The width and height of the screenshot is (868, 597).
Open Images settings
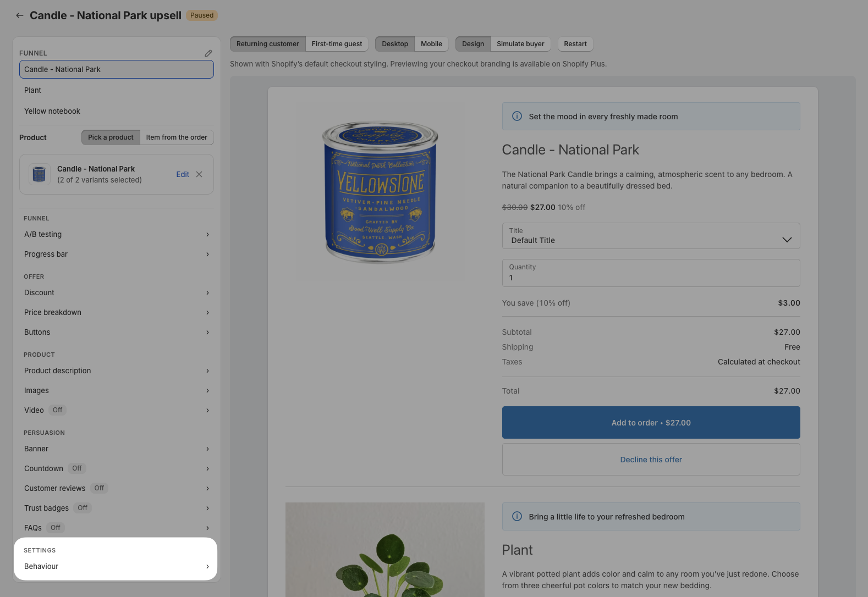click(x=117, y=390)
